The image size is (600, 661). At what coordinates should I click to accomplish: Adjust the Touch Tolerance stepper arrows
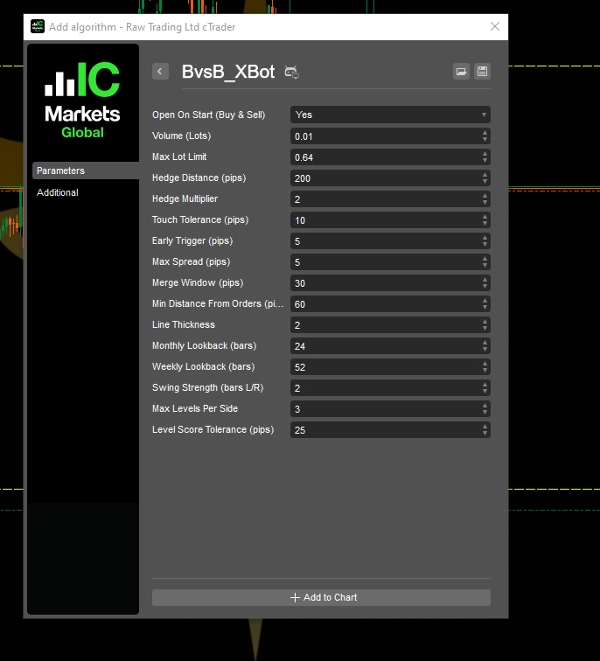(x=485, y=220)
